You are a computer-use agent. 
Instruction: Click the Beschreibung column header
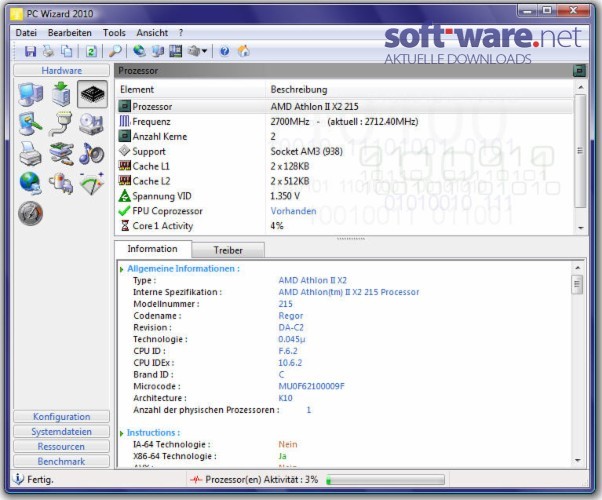point(419,89)
